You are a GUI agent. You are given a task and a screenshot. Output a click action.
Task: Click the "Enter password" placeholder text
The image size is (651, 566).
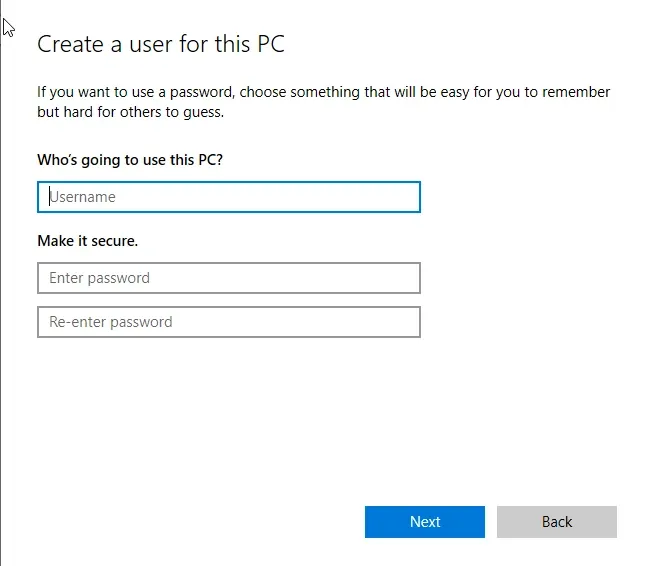click(x=99, y=278)
